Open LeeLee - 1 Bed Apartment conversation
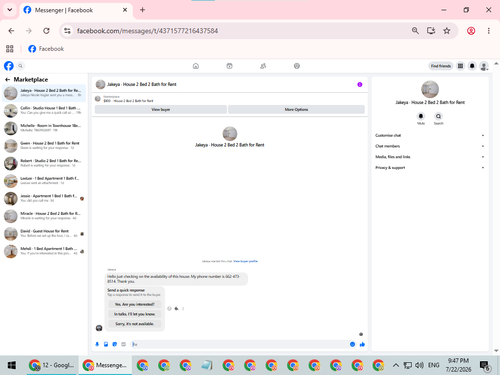The image size is (500, 375). tap(44, 181)
